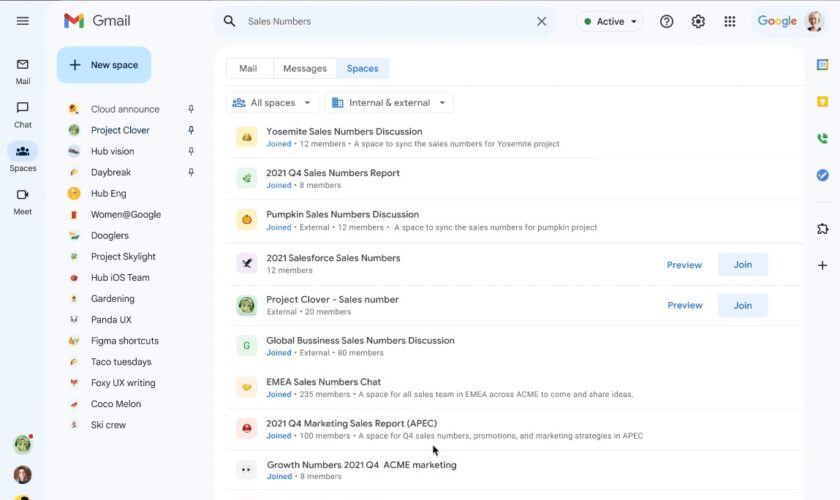Image resolution: width=840 pixels, height=500 pixels.
Task: Click the Sales Numbers search field
Action: (x=385, y=21)
